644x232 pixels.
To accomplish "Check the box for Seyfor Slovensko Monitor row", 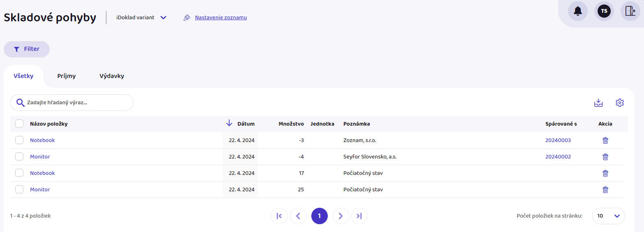I will pyautogui.click(x=19, y=157).
